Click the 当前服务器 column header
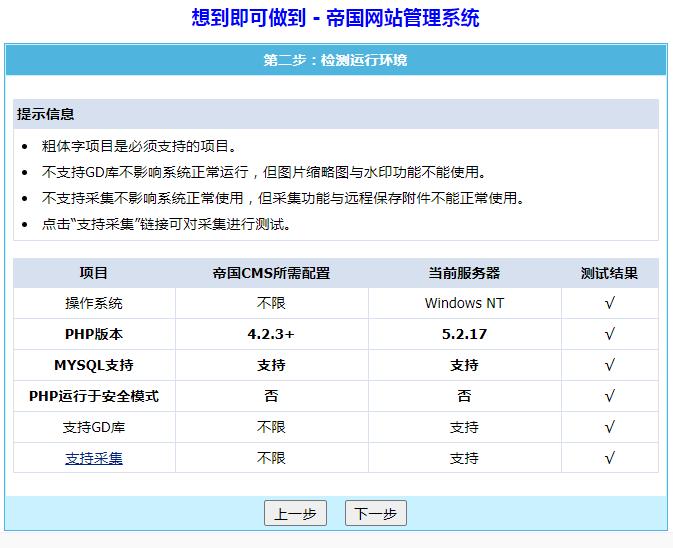The image size is (673, 548). (464, 273)
